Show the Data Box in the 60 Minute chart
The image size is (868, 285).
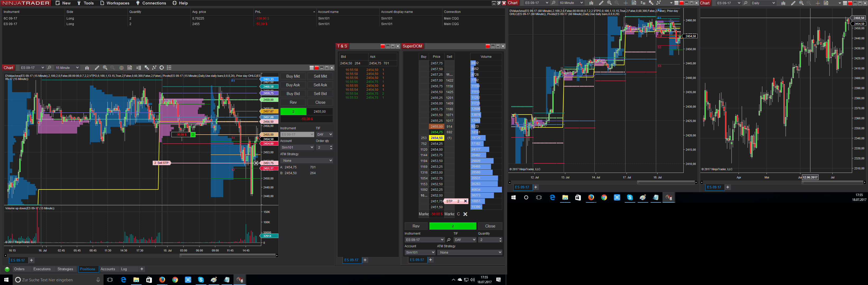tap(634, 3)
